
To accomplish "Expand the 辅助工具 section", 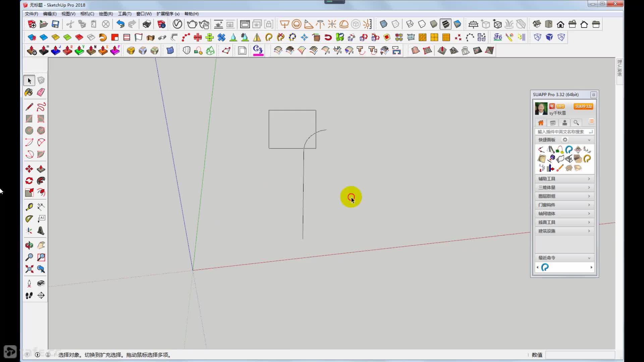I will pos(565,179).
